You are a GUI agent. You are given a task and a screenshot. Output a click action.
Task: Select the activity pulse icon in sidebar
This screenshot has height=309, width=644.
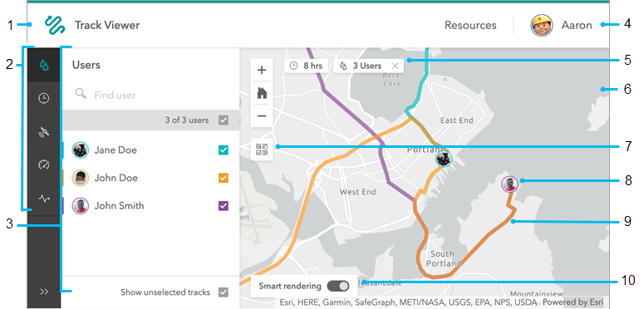(44, 199)
